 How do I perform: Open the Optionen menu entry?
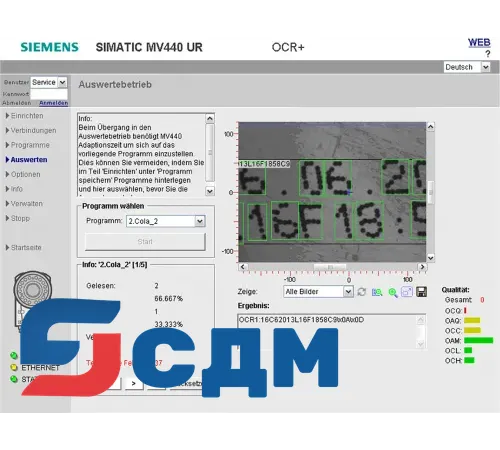(x=23, y=174)
